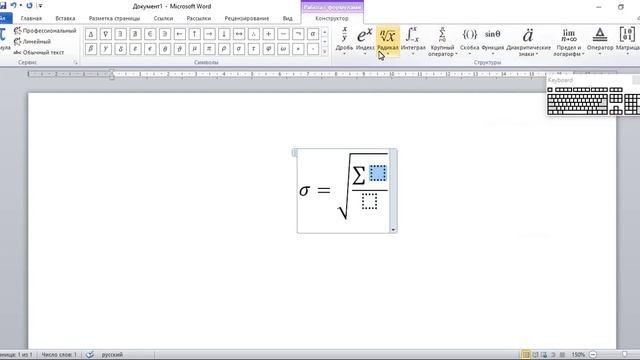Open the Крупный оператор dropdown
Screen dimensions: 640x360
(442, 41)
